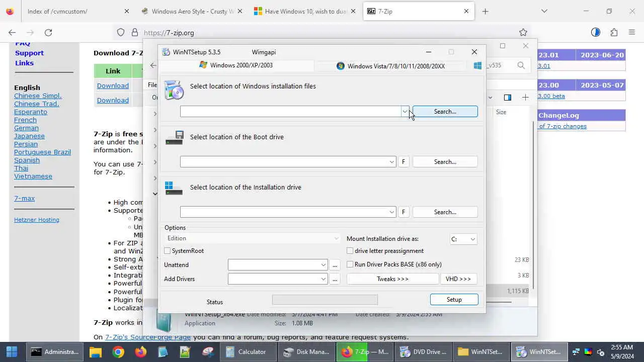644x362 pixels.
Task: Click the plus icon in Explorer toolbar
Action: click(525, 98)
